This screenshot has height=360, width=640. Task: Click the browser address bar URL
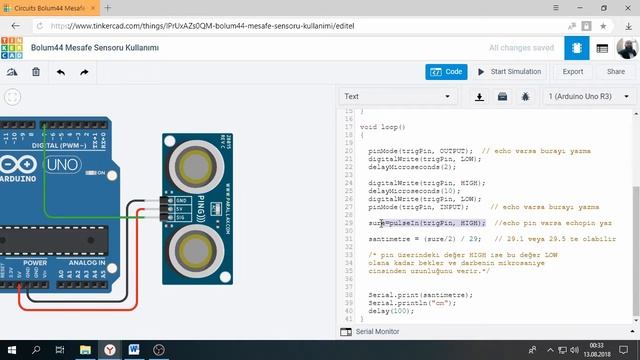202,26
